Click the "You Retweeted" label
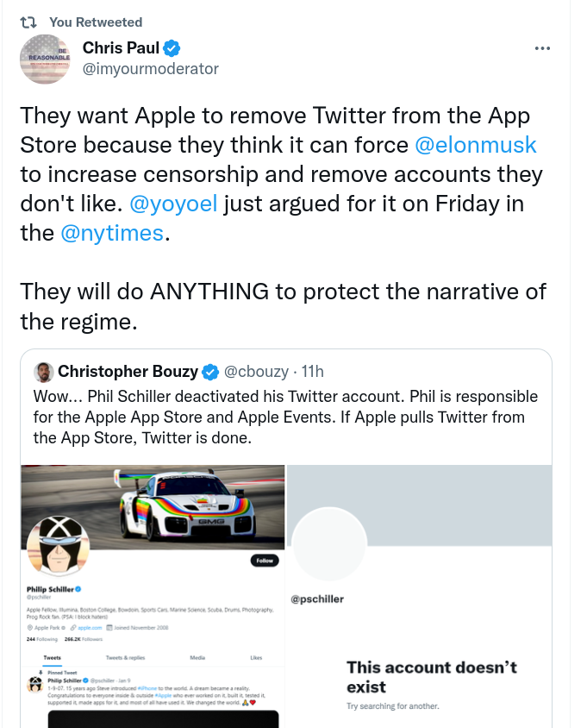 pos(96,22)
